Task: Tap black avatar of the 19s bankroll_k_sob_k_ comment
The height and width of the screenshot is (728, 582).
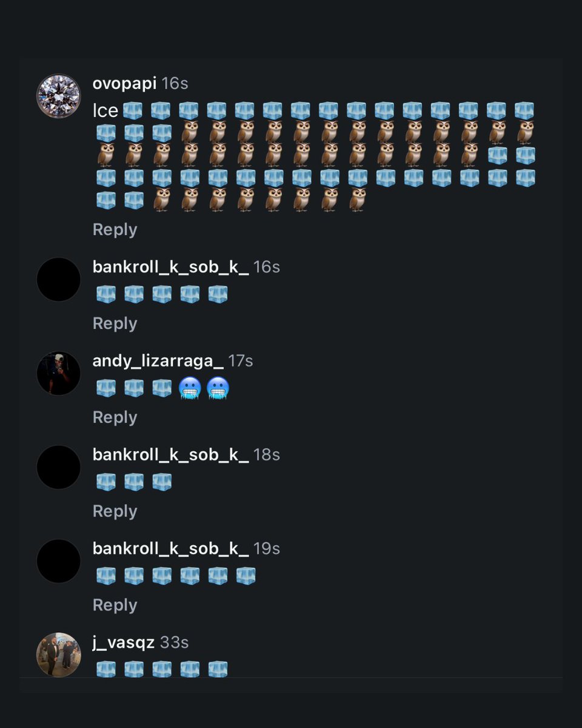Action: 59,561
